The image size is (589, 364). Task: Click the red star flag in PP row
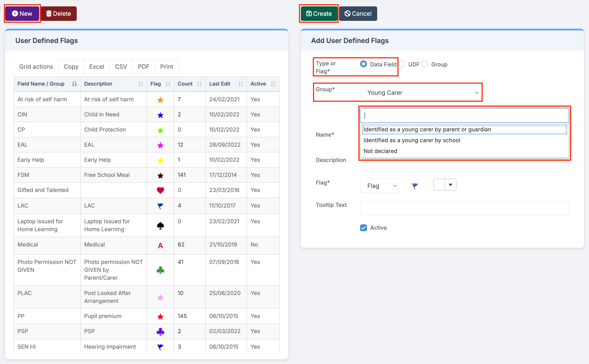(x=160, y=317)
